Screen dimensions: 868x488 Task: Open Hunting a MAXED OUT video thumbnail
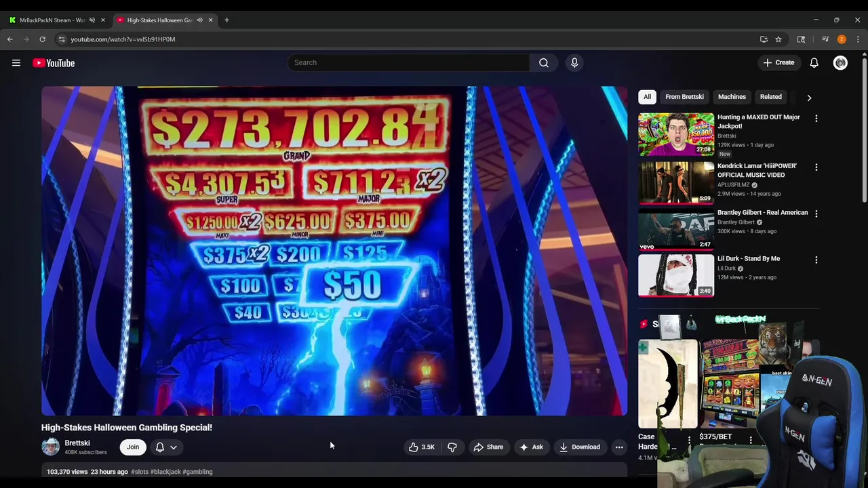pos(676,134)
